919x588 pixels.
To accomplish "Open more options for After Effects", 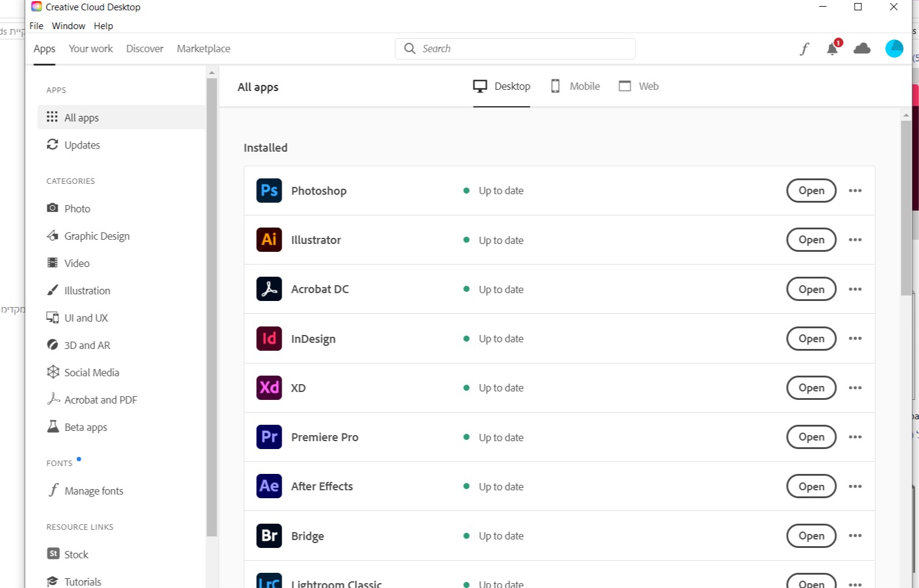I will 855,487.
